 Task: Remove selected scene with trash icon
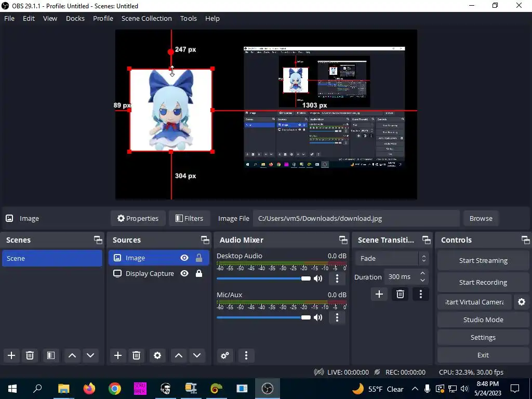pos(30,355)
